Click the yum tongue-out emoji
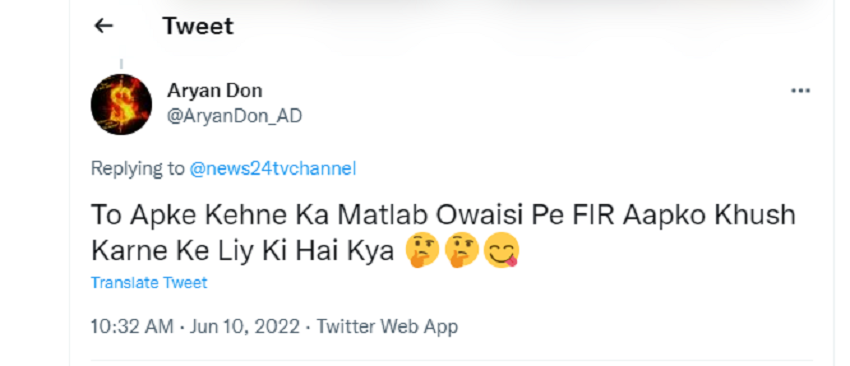 tap(501, 252)
